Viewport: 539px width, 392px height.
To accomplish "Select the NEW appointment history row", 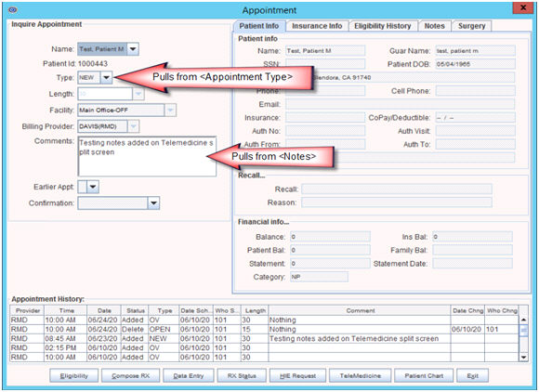I will [264, 339].
